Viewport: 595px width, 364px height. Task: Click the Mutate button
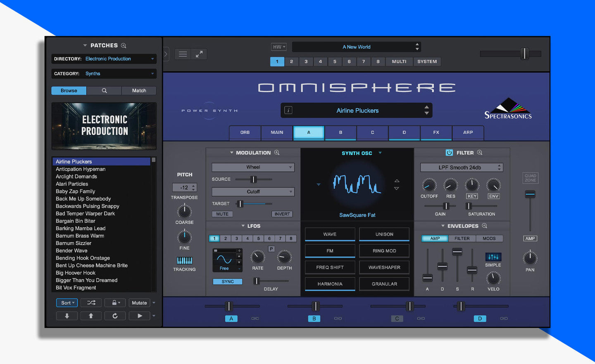click(x=139, y=303)
